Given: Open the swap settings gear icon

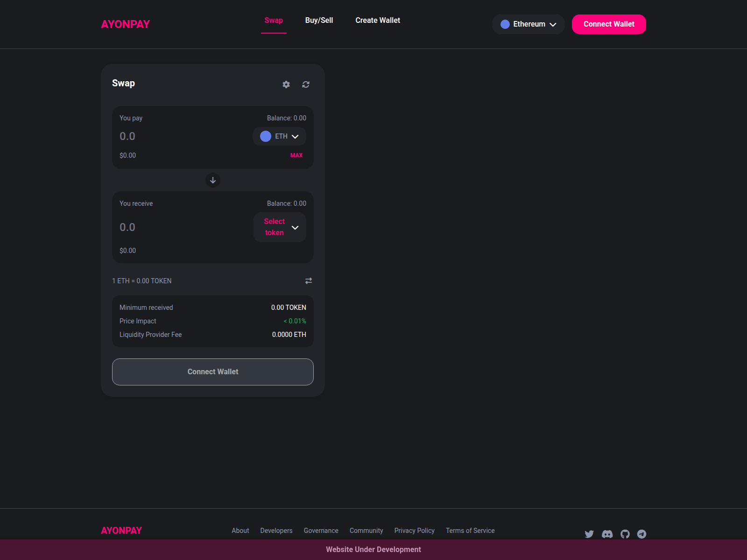Looking at the screenshot, I should 286,84.
